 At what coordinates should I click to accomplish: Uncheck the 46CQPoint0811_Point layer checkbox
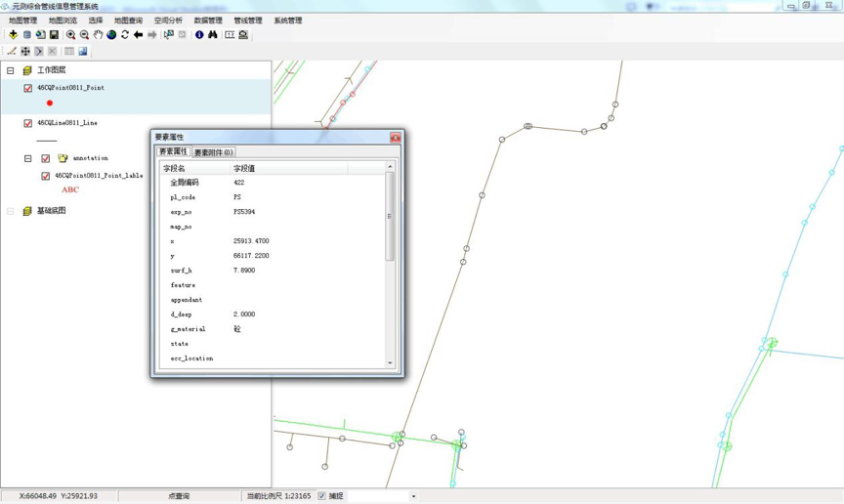click(x=28, y=88)
